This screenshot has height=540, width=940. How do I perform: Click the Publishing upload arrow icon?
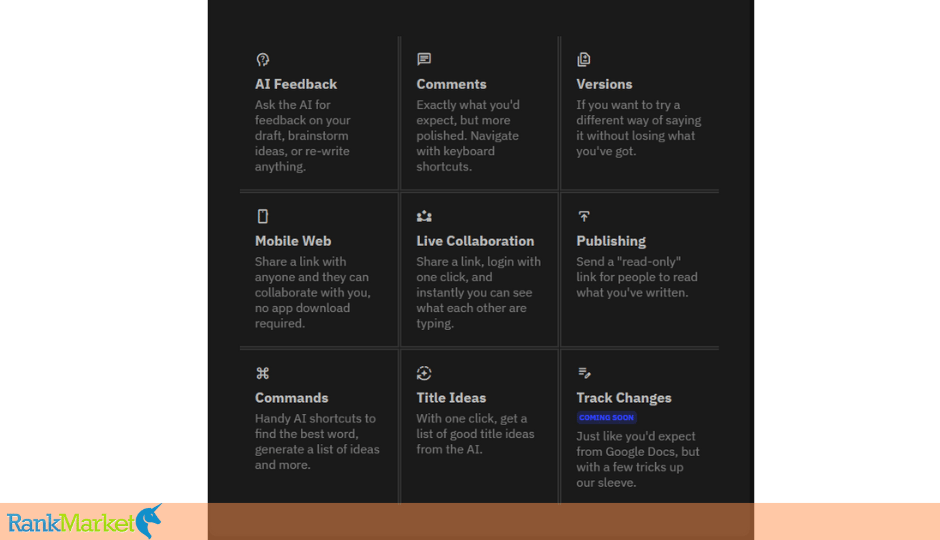(x=584, y=216)
